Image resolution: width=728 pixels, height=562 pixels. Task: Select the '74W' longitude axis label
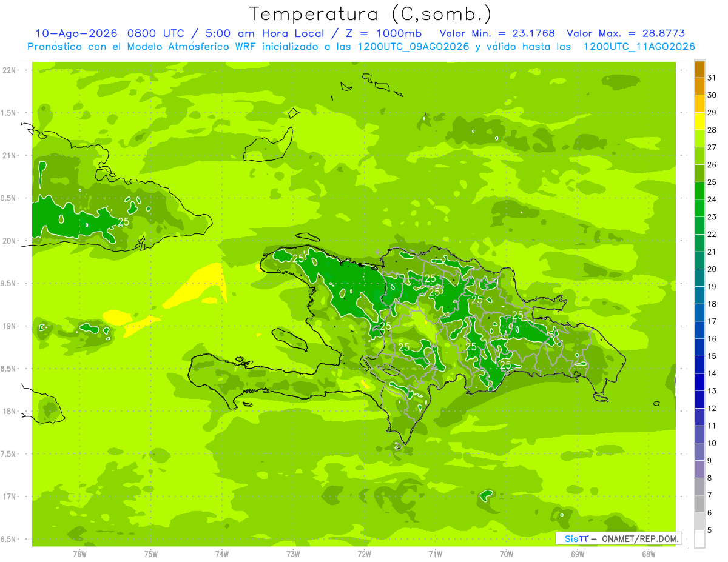click(x=222, y=554)
